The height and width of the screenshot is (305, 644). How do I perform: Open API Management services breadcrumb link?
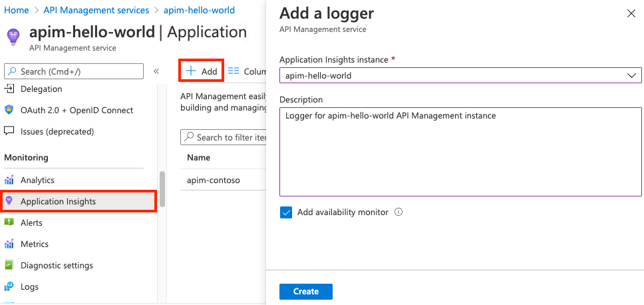click(96, 11)
